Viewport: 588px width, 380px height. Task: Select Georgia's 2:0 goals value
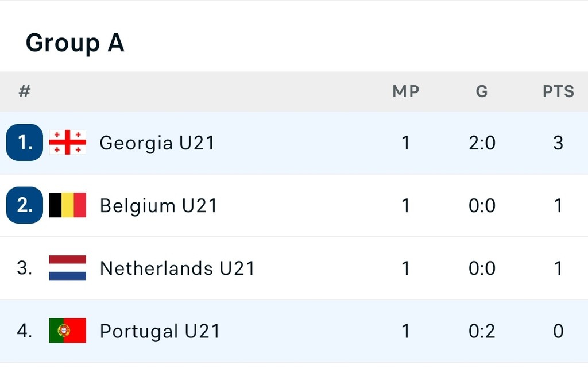(x=482, y=143)
